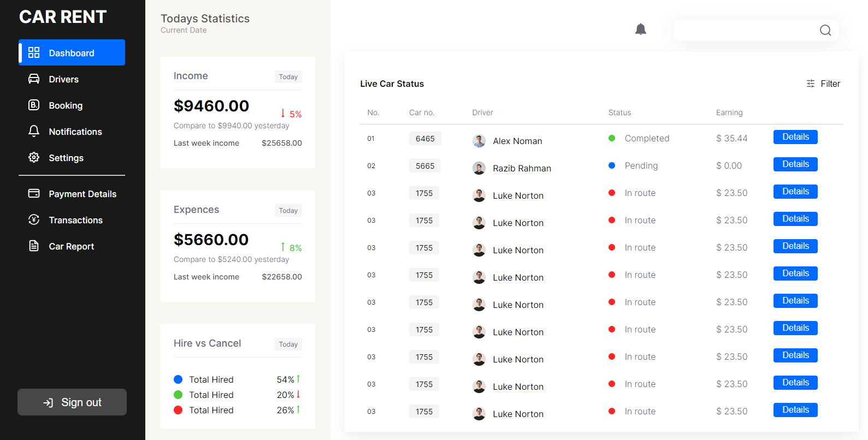Open the Income Today dropdown
This screenshot has height=440, width=868.
pyautogui.click(x=288, y=77)
